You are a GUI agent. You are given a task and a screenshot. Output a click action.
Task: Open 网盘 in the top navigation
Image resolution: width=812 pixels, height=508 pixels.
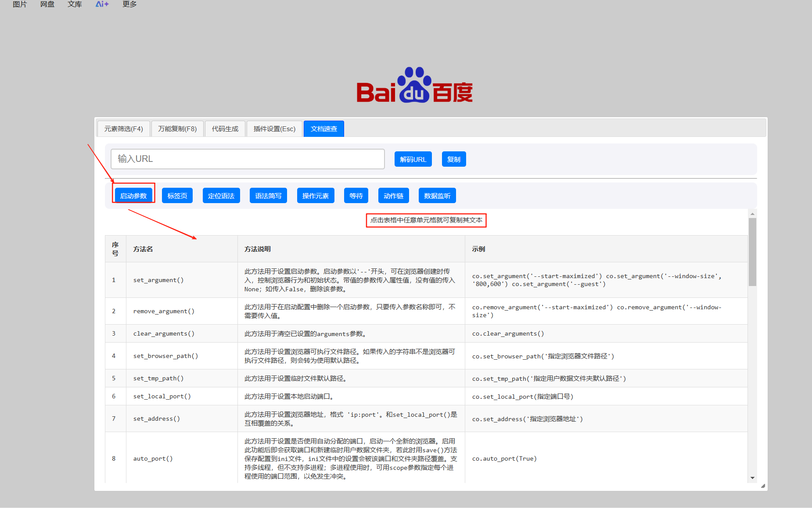[47, 4]
